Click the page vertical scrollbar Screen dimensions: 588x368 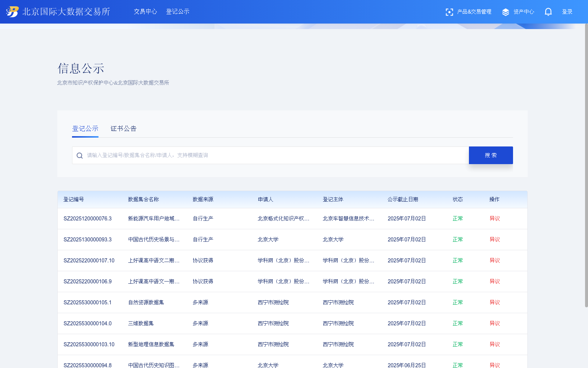point(586,166)
